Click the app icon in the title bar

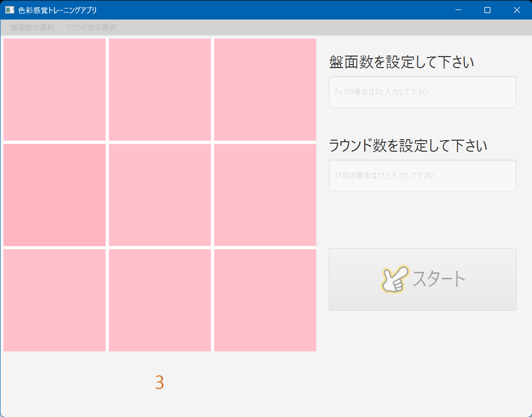click(10, 10)
